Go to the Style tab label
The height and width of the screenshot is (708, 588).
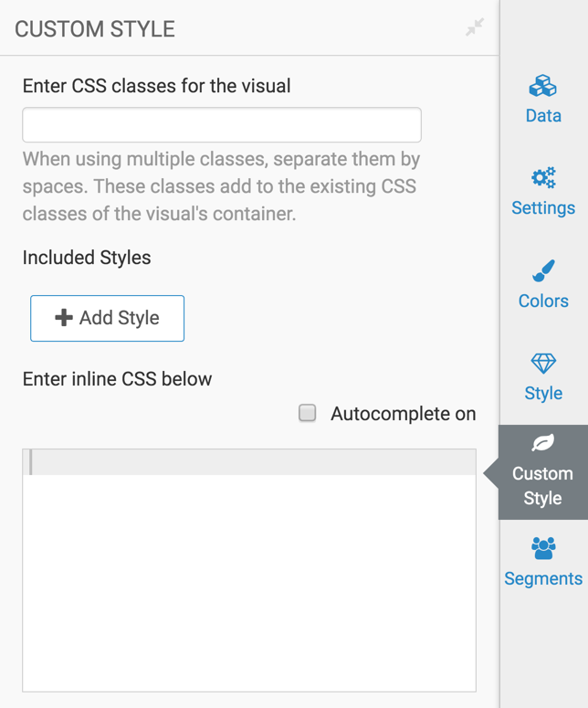coord(543,394)
